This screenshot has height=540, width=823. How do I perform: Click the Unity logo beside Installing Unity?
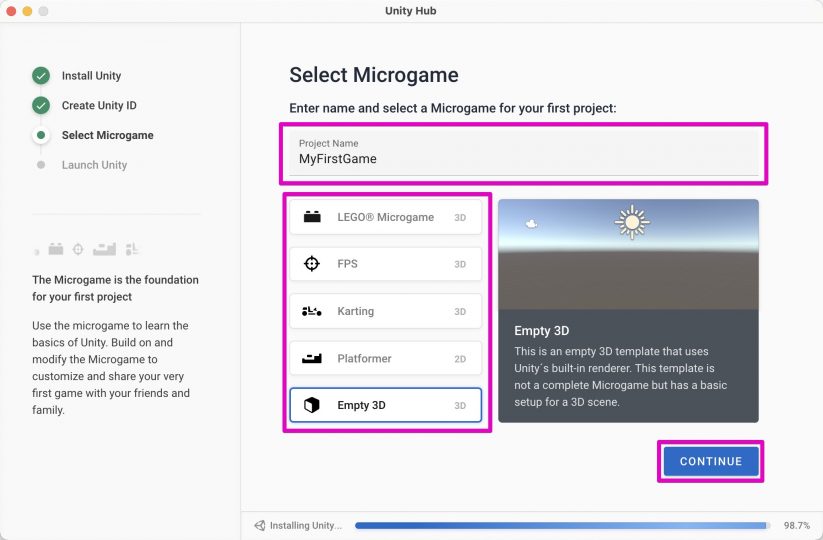pyautogui.click(x=260, y=525)
